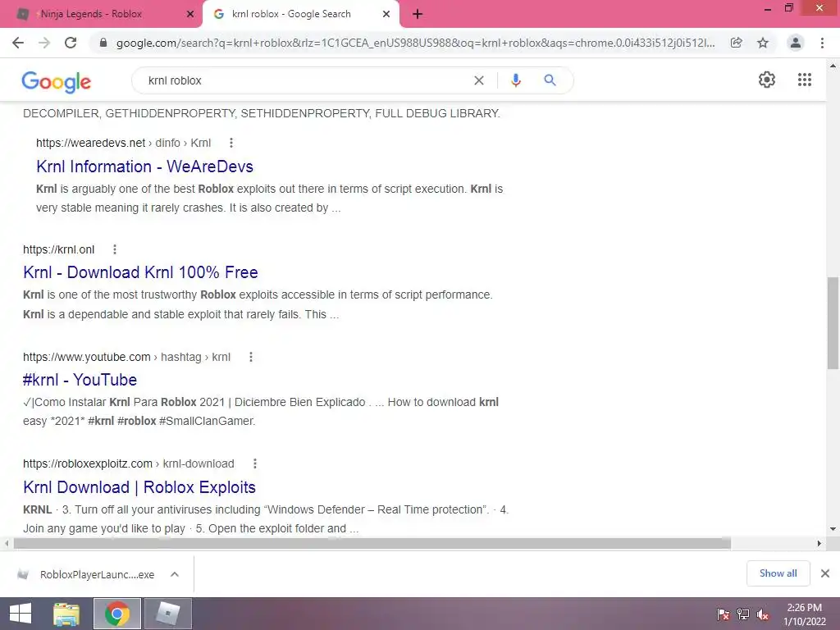The image size is (840, 630).
Task: Go to Google homepage logo
Action: point(57,81)
